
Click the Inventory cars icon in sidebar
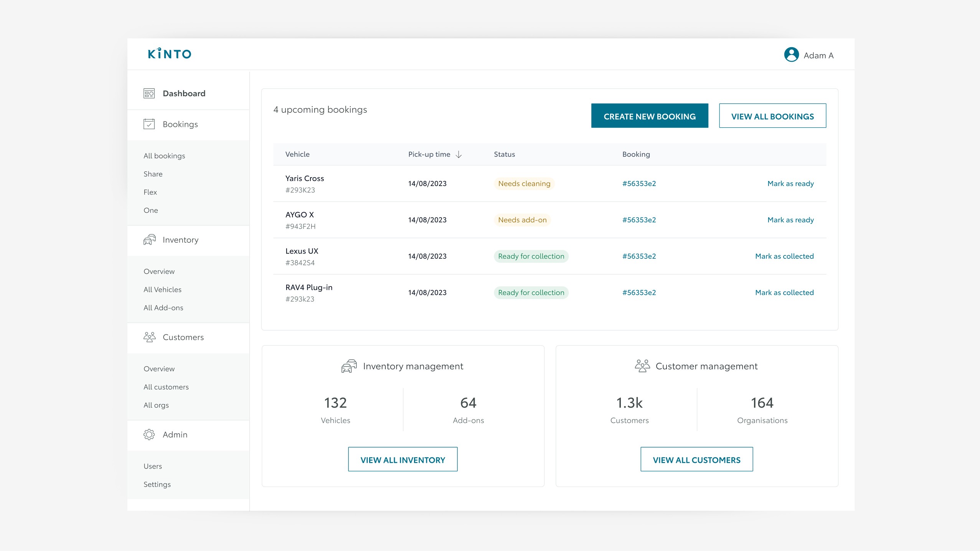(x=149, y=240)
